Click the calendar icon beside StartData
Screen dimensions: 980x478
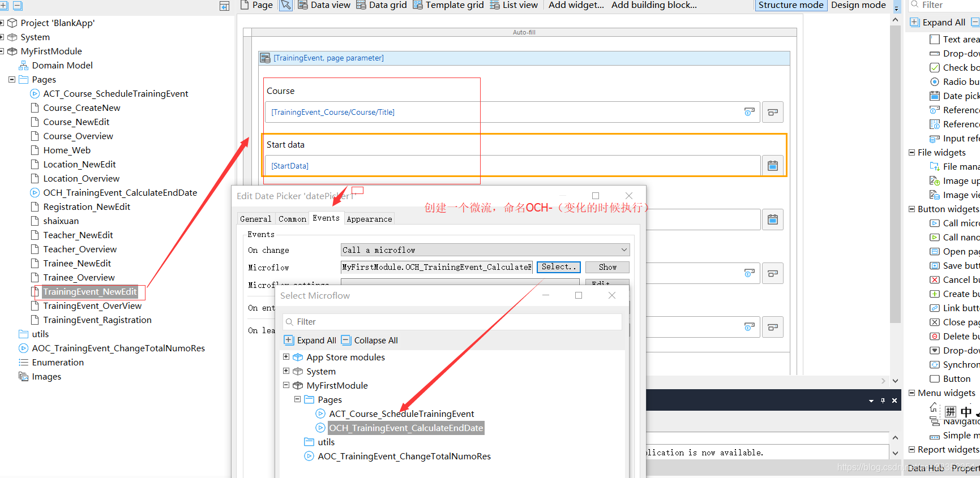tap(772, 166)
